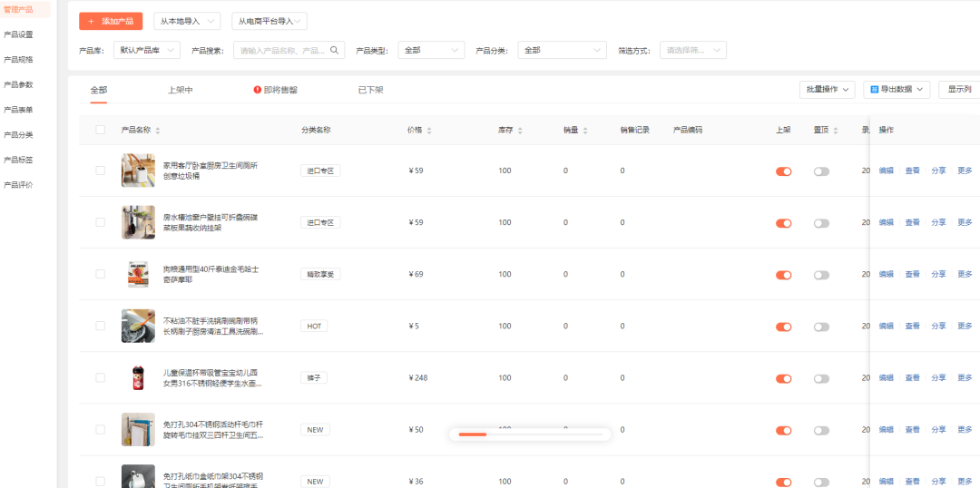Switch to the 上架中 tab
The height and width of the screenshot is (488, 980).
(x=180, y=90)
